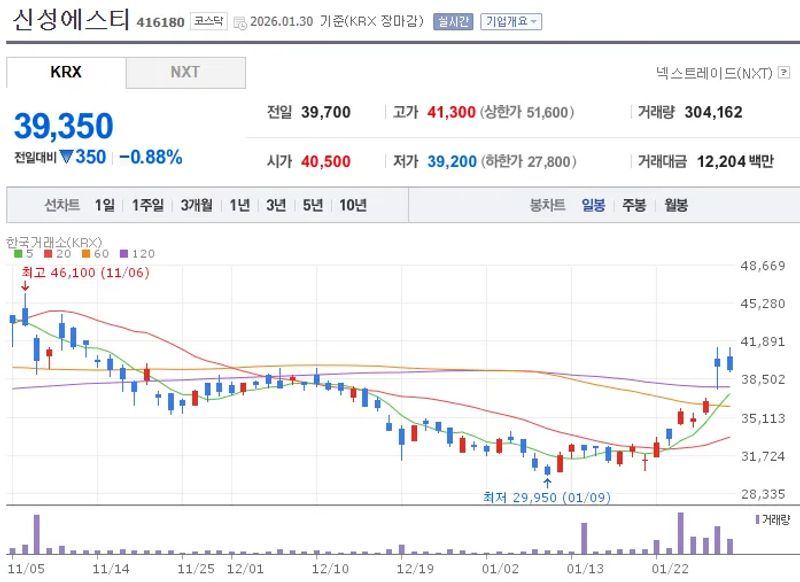Click the purple 120-day moving average color swatch
800x582 pixels.
point(122,254)
